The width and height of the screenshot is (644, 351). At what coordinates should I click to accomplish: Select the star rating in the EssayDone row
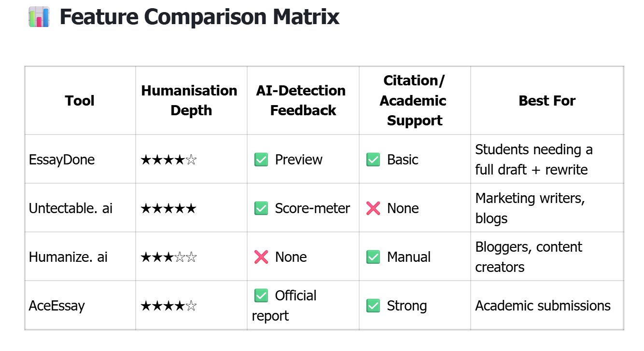tap(168, 160)
